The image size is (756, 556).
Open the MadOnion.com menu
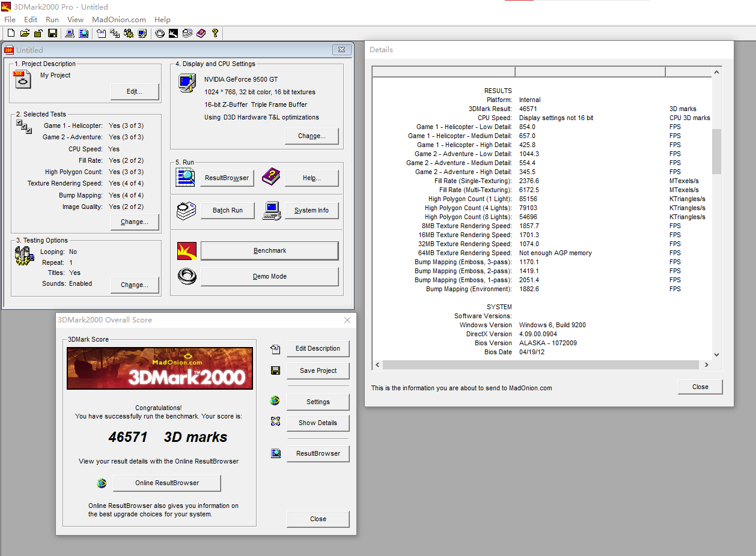pyautogui.click(x=119, y=20)
